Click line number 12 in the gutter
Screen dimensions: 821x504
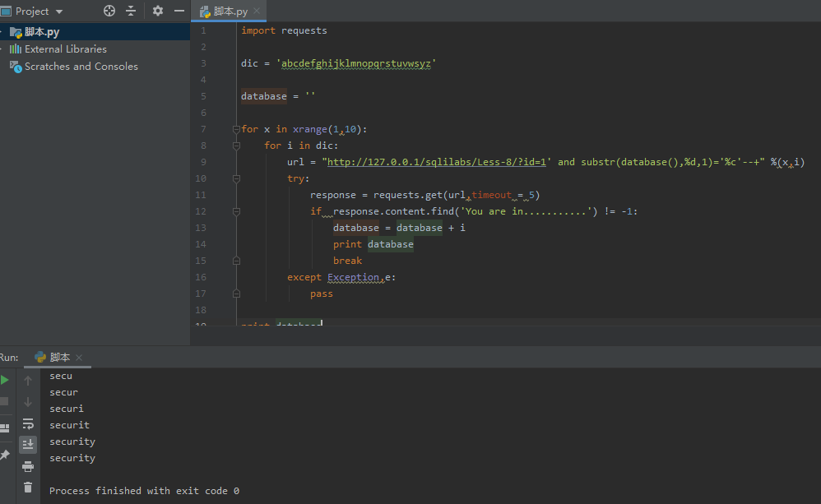point(201,211)
